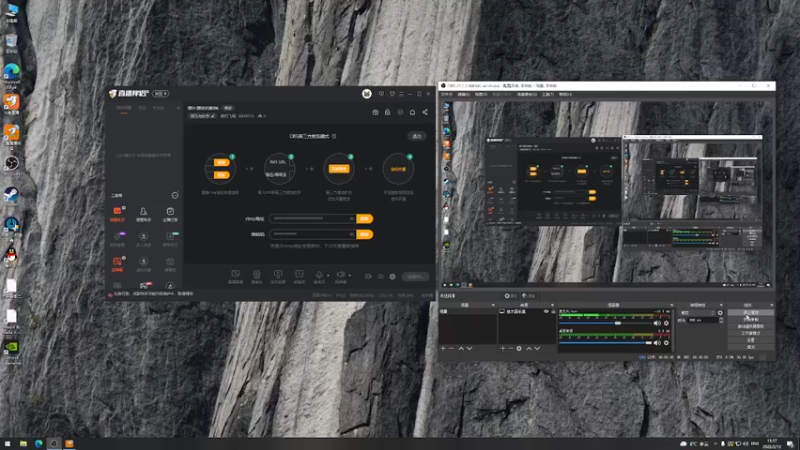Open the File menu in OBS
The height and width of the screenshot is (450, 800).
point(446,94)
